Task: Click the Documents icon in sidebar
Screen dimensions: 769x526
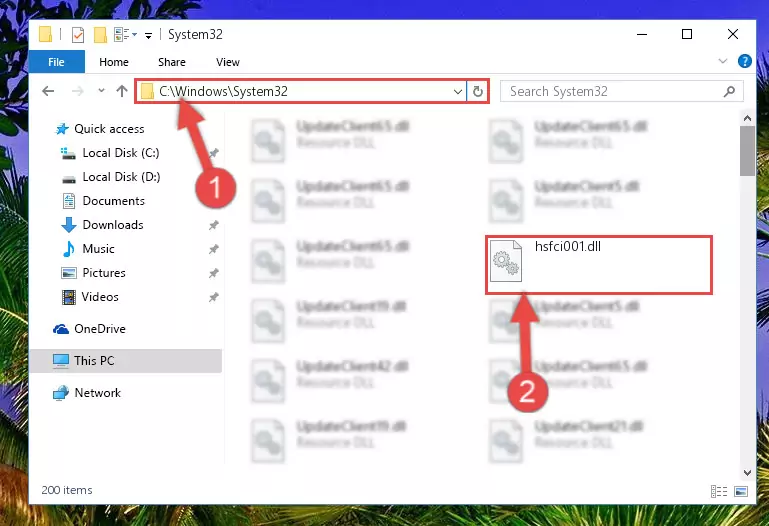Action: tap(69, 201)
